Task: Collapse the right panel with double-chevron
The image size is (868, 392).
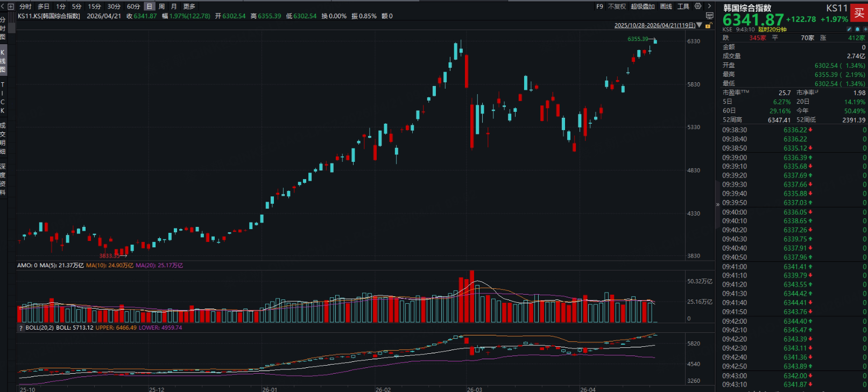Action: [x=717, y=204]
